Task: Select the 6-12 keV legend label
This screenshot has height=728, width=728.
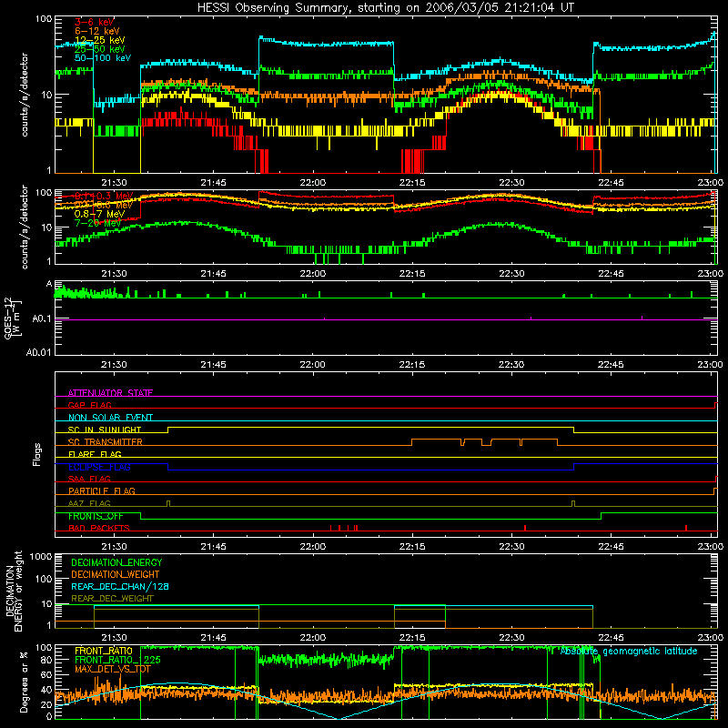Action: click(x=97, y=31)
